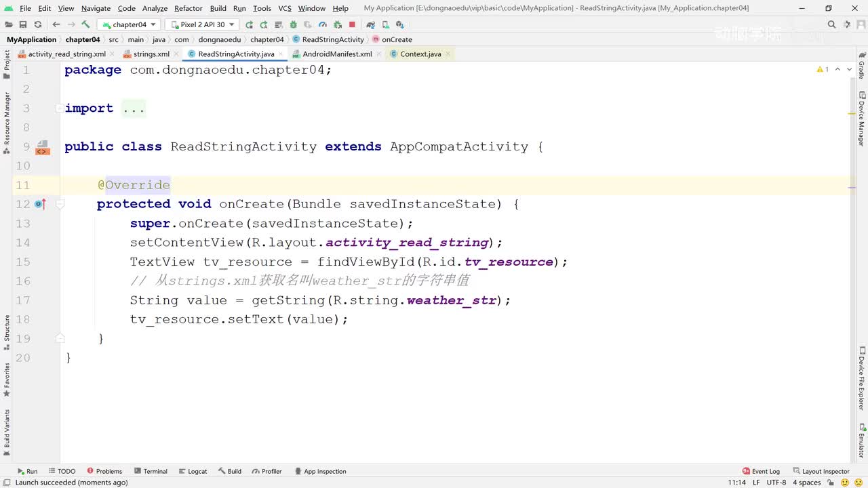The height and width of the screenshot is (488, 868).
Task: Go to next highlighted error arrow
Action: 849,69
